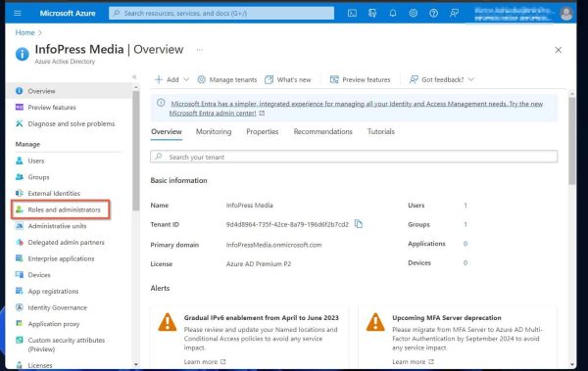Click Manage tenants toolbar button

pos(227,79)
